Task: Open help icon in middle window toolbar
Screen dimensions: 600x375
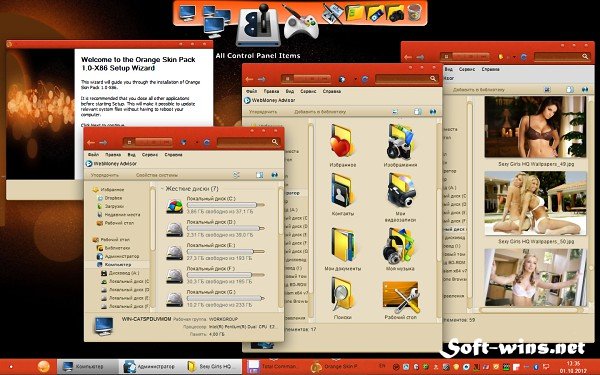Action: pos(432,111)
